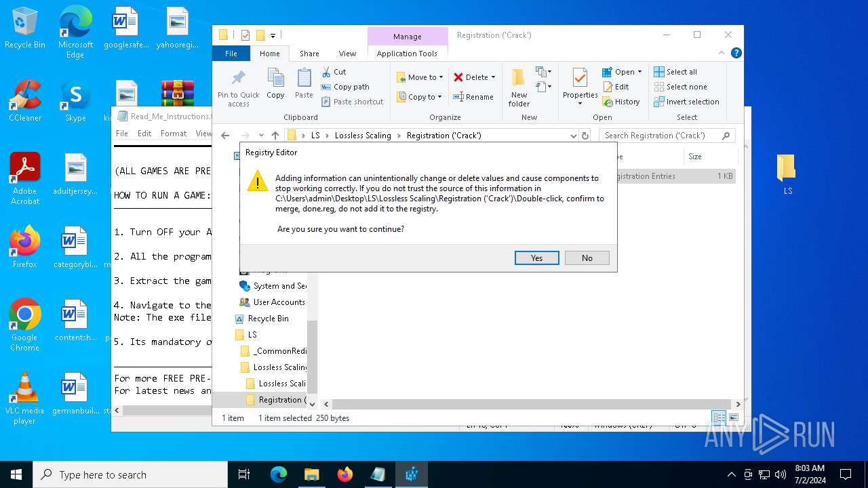Open the Delete dropdown arrow
The width and height of the screenshot is (868, 488).
point(493,77)
